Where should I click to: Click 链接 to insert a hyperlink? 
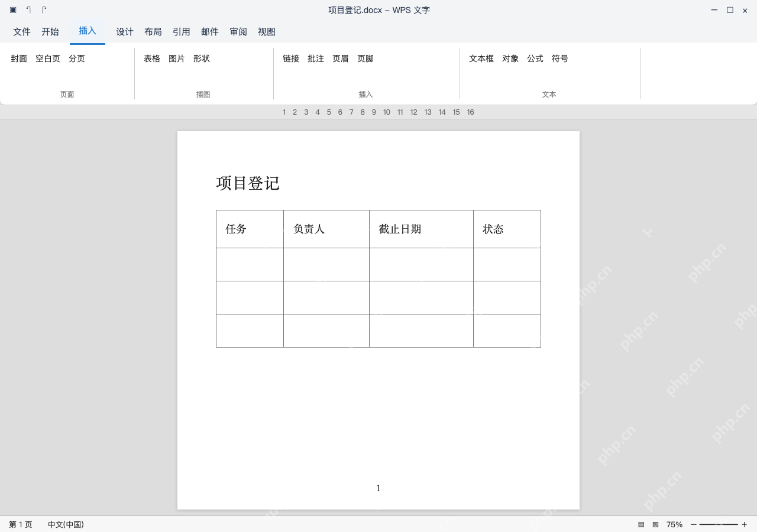tap(291, 59)
